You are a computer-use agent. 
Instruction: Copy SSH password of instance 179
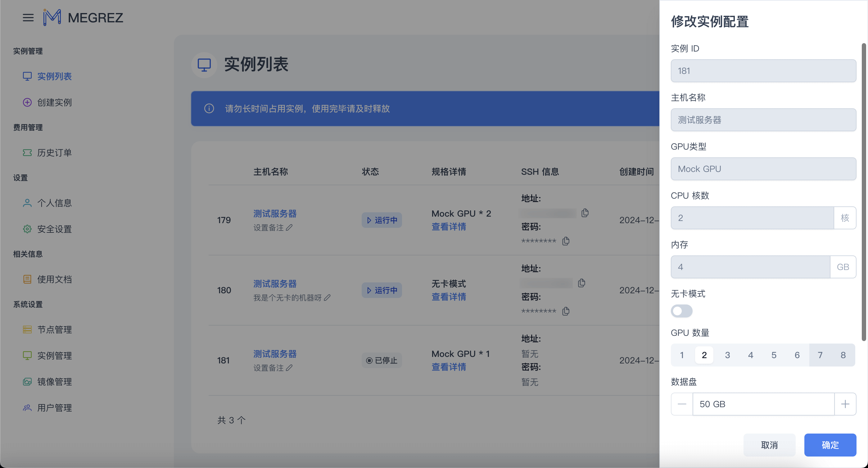click(x=566, y=241)
